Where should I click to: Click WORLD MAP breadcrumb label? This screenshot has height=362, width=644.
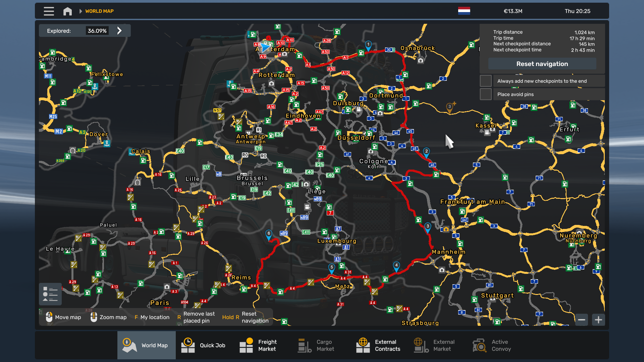pyautogui.click(x=99, y=11)
